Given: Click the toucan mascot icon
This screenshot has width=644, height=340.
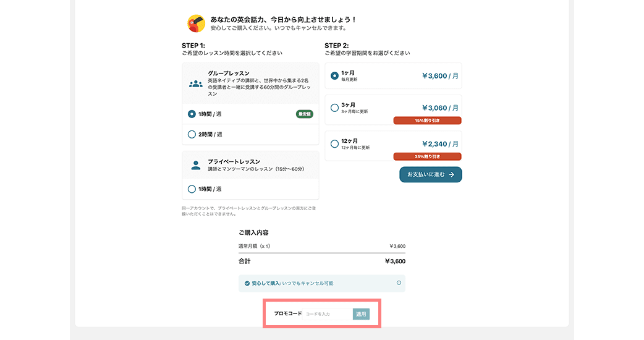Looking at the screenshot, I should tap(196, 23).
